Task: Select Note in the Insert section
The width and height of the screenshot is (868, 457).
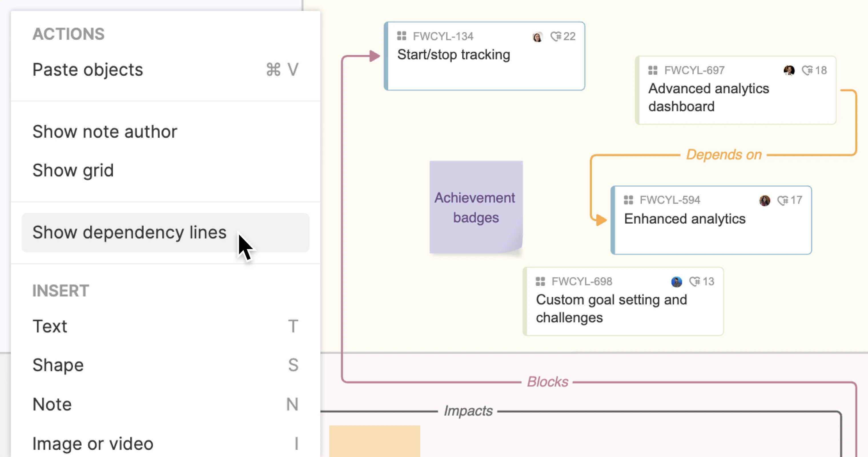Action: pos(52,404)
